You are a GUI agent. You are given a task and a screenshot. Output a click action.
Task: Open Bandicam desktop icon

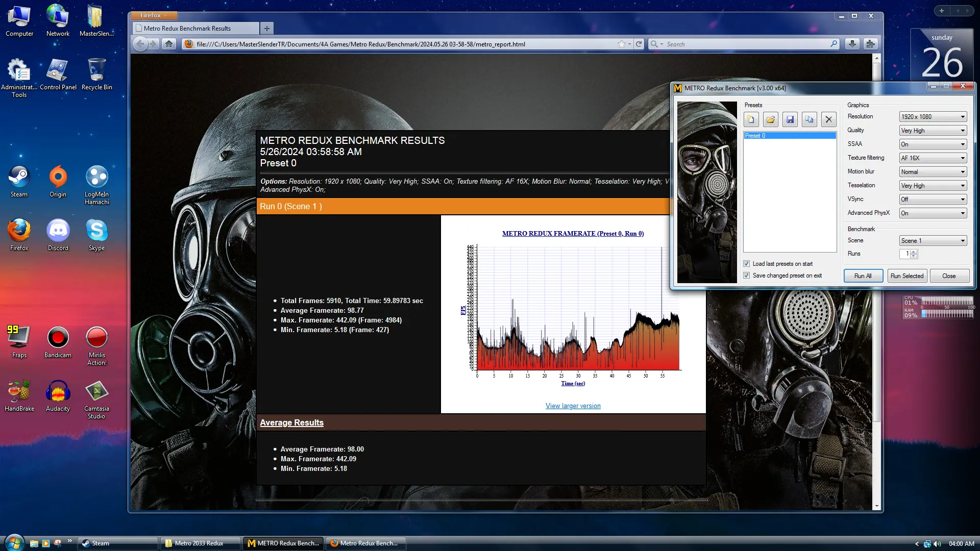click(58, 342)
